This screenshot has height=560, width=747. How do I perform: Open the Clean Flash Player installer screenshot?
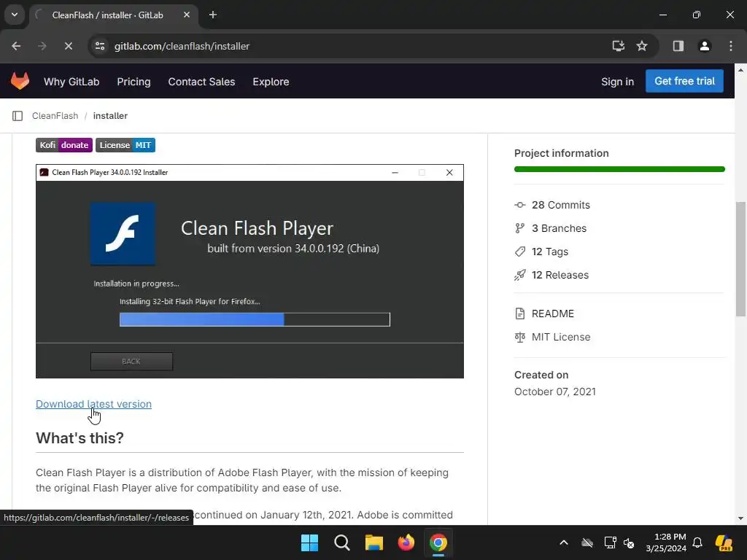point(249,271)
